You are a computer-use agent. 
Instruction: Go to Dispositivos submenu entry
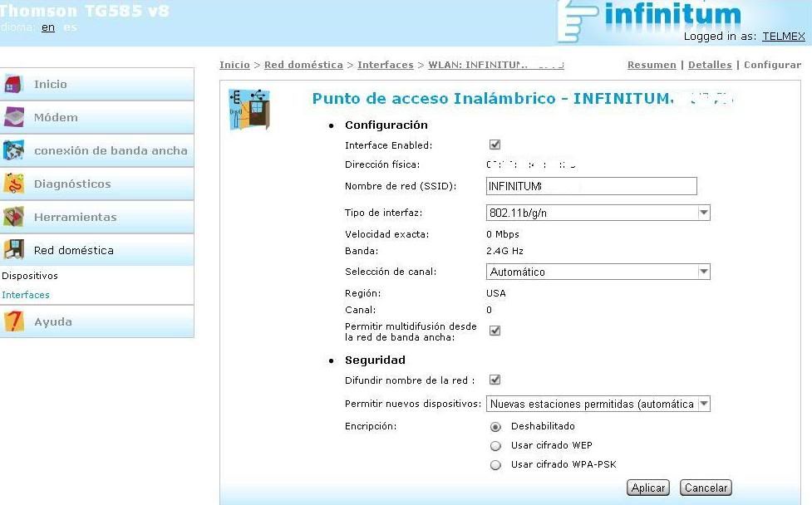(x=30, y=276)
